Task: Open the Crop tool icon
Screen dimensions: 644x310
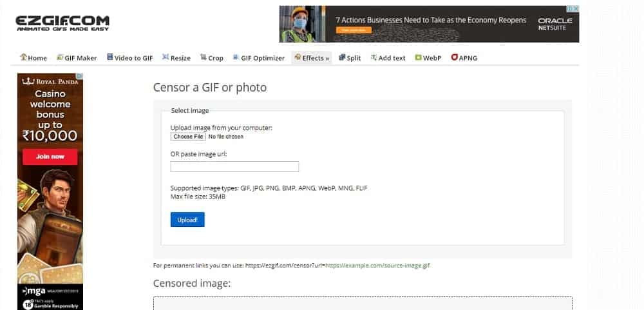Action: tap(204, 57)
